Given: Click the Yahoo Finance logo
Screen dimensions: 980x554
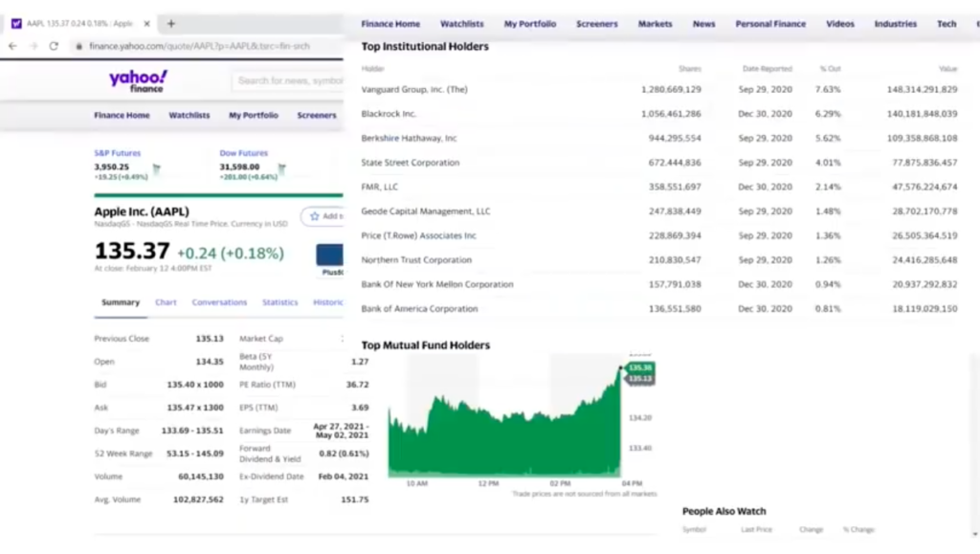Looking at the screenshot, I should click(138, 80).
